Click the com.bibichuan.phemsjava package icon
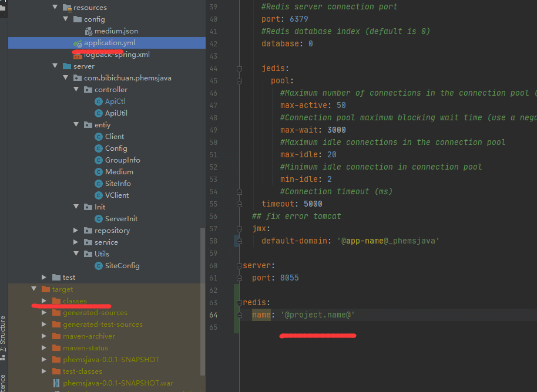537x392 pixels. [78, 78]
